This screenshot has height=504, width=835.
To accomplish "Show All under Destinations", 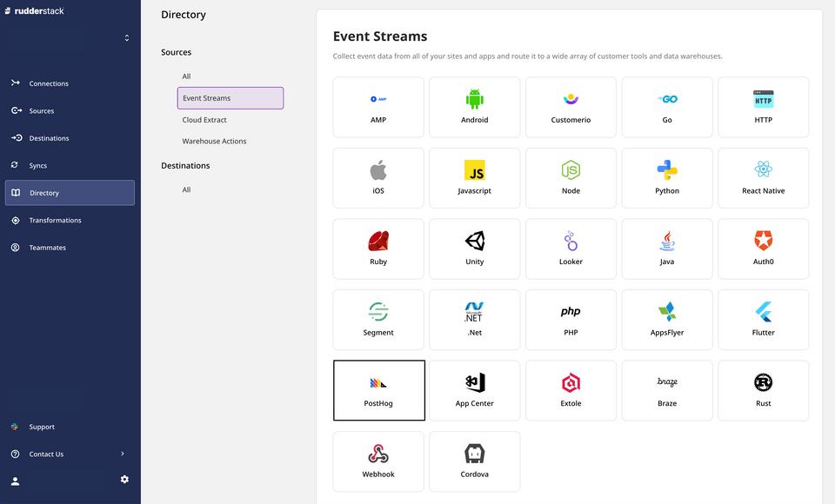I will pyautogui.click(x=186, y=189).
